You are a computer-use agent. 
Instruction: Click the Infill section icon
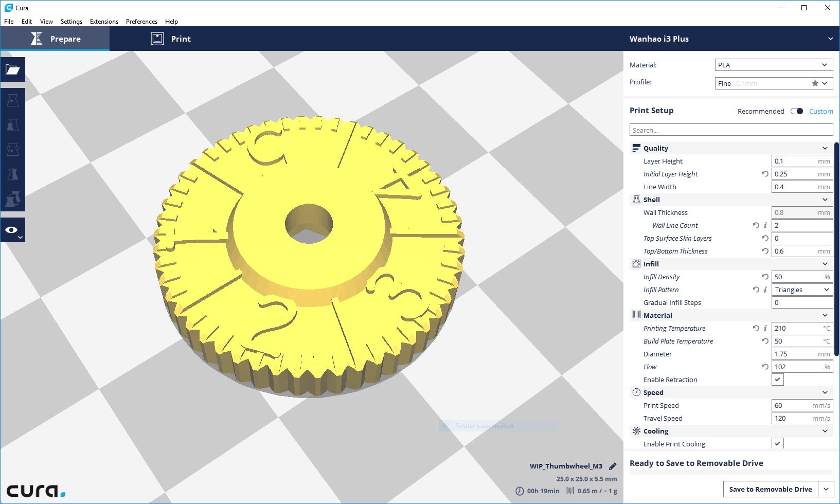tap(636, 264)
